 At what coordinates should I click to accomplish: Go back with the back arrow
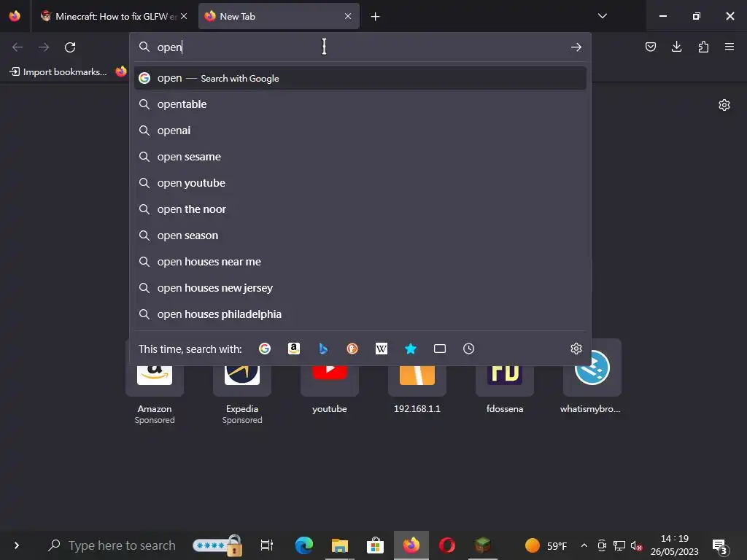click(x=18, y=47)
